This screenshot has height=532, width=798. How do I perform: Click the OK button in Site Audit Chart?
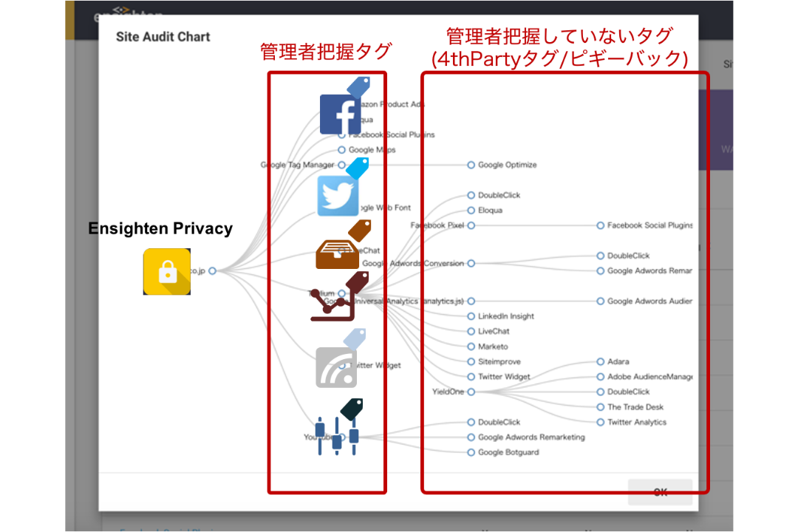pos(660,492)
